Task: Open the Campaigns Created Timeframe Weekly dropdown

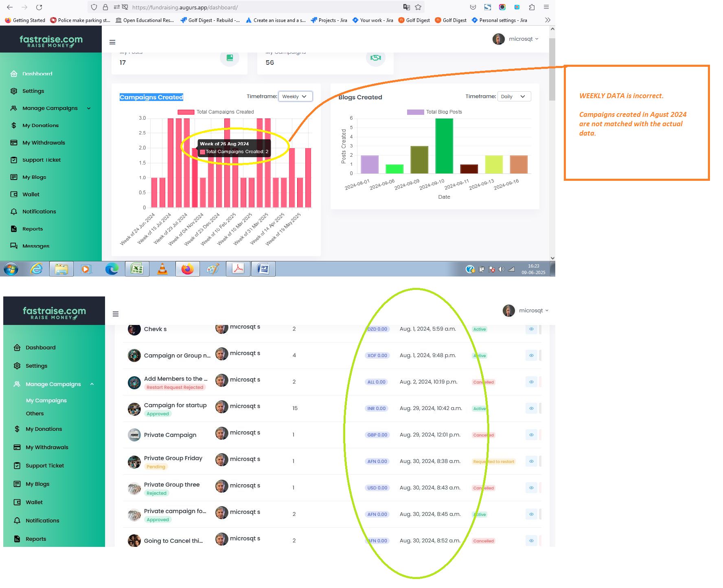Action: [x=295, y=97]
